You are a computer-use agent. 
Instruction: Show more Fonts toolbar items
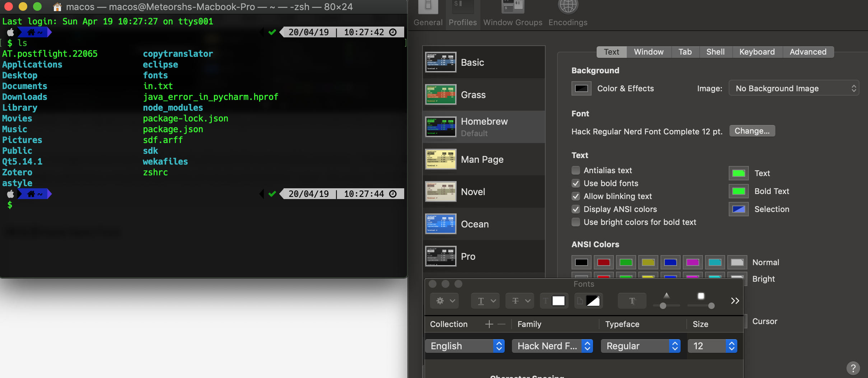click(735, 301)
